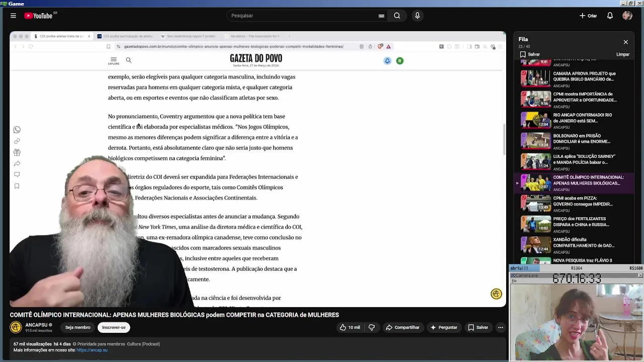The width and height of the screenshot is (644, 362).
Task: Like the video with 10 mil thumbs-up
Action: pos(350,327)
